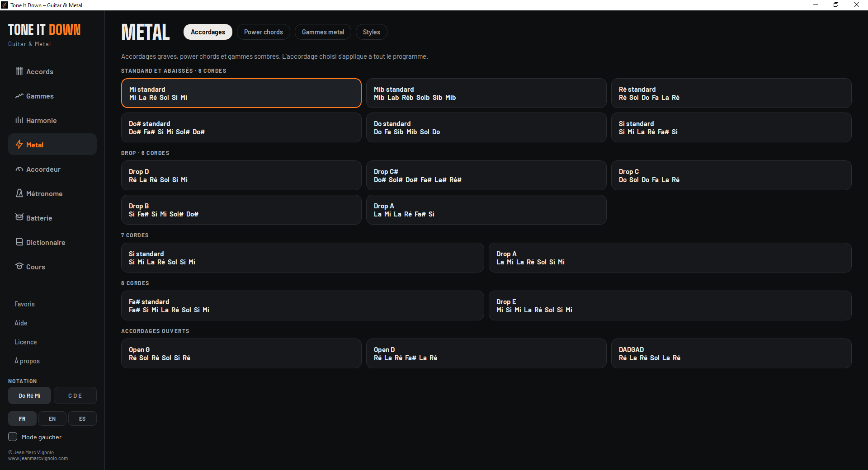
Task: Click the Batterie drum icon
Action: click(19, 218)
